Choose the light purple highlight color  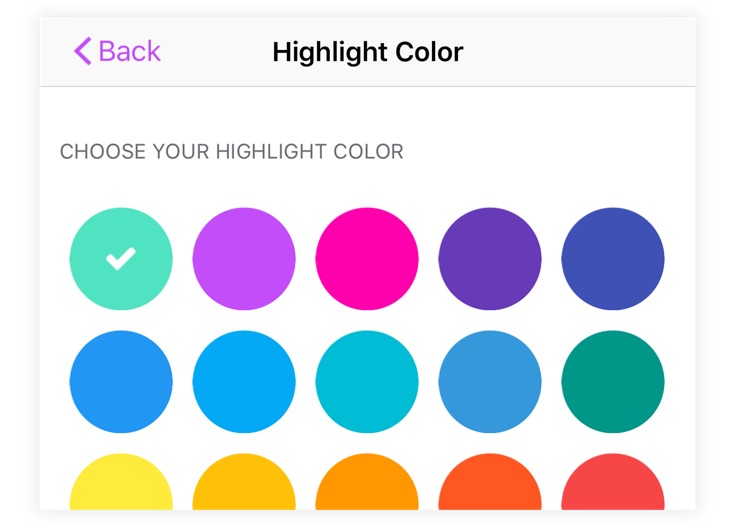[244, 259]
